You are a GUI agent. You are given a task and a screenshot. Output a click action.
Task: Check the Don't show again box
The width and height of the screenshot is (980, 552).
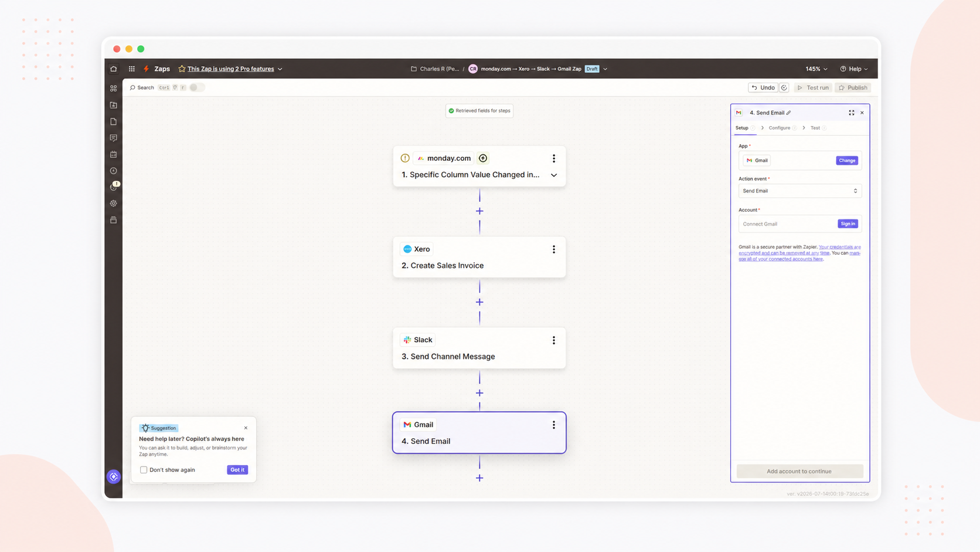coord(144,470)
